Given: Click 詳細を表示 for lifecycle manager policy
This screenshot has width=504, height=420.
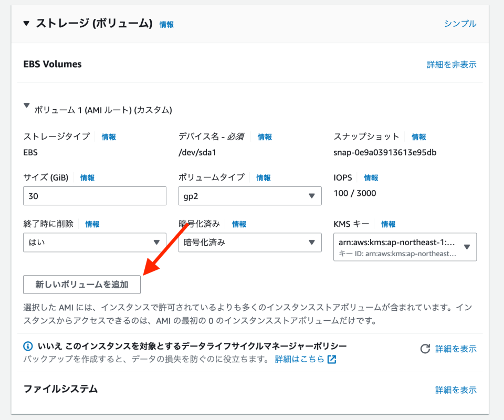Looking at the screenshot, I should point(456,349).
